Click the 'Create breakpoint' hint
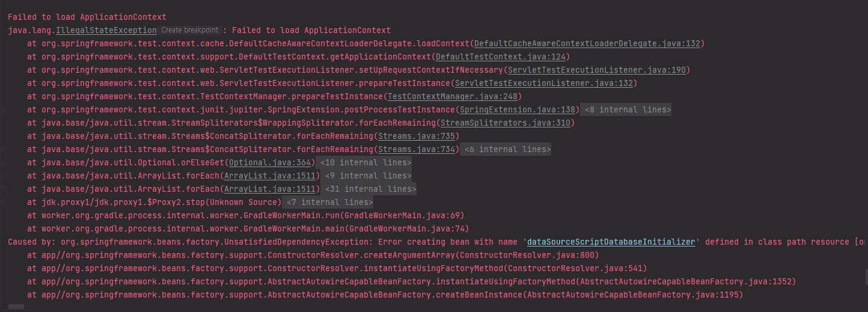Screen dimensions: 868x312 (189, 30)
